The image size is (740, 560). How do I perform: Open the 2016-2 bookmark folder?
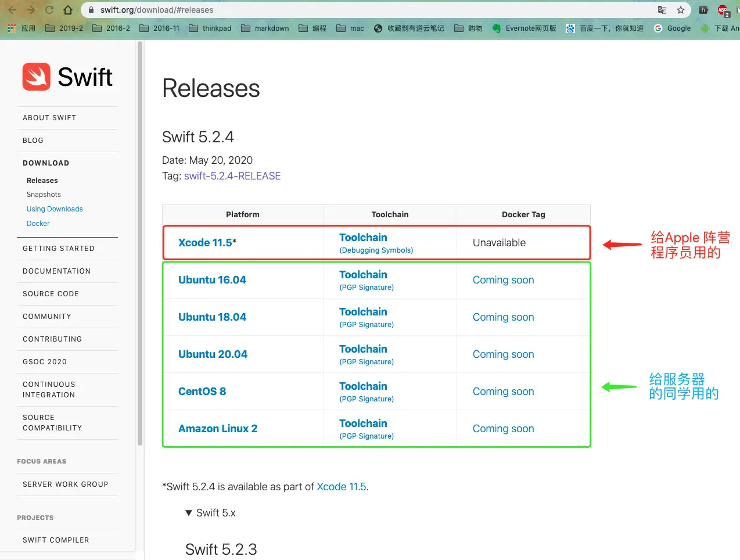[111, 28]
